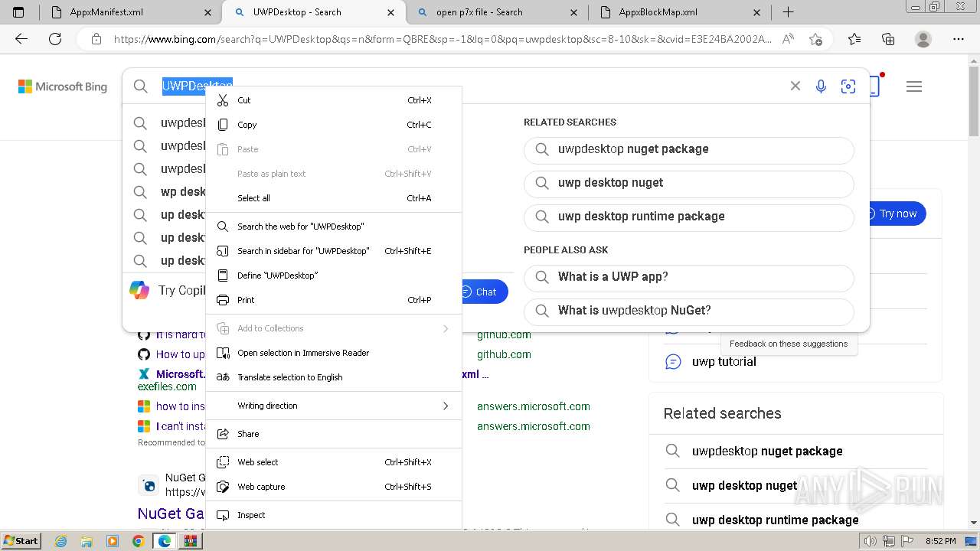The width and height of the screenshot is (980, 551).
Task: Click the Read aloud icon in address bar
Action: click(788, 39)
